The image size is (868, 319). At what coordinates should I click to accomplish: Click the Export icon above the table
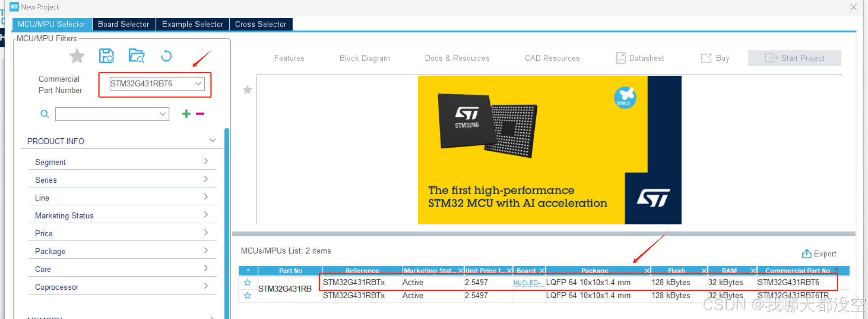(807, 254)
